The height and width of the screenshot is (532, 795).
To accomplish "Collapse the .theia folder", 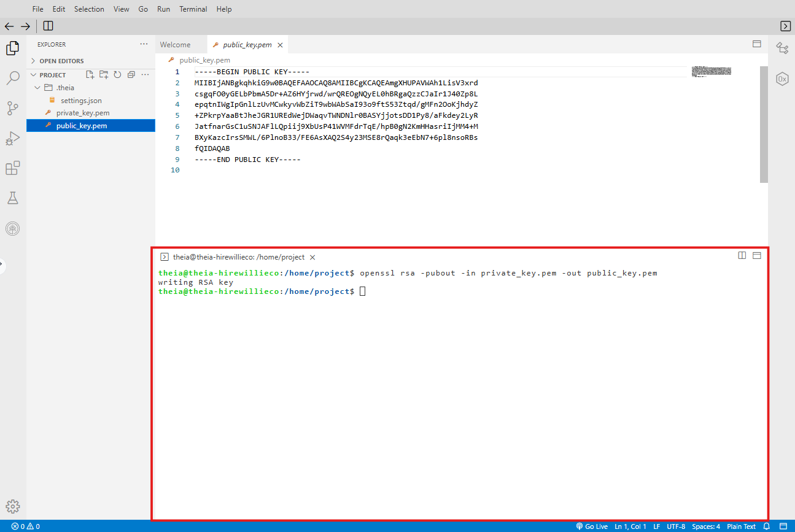I will click(38, 88).
